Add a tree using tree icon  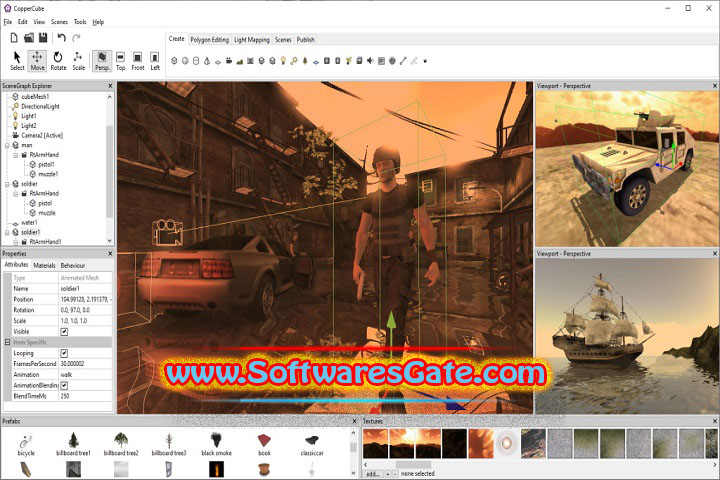305,61
